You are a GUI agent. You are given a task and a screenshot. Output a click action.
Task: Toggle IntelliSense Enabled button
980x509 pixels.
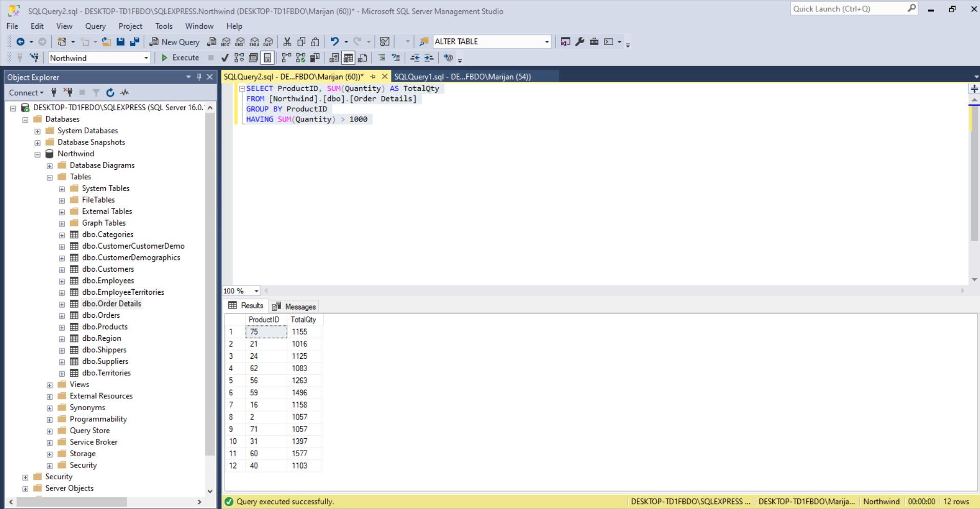click(267, 58)
